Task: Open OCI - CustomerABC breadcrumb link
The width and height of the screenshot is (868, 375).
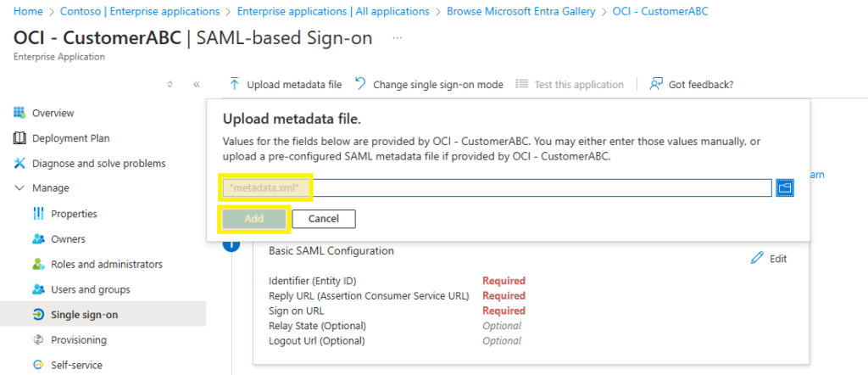Action: [x=660, y=11]
